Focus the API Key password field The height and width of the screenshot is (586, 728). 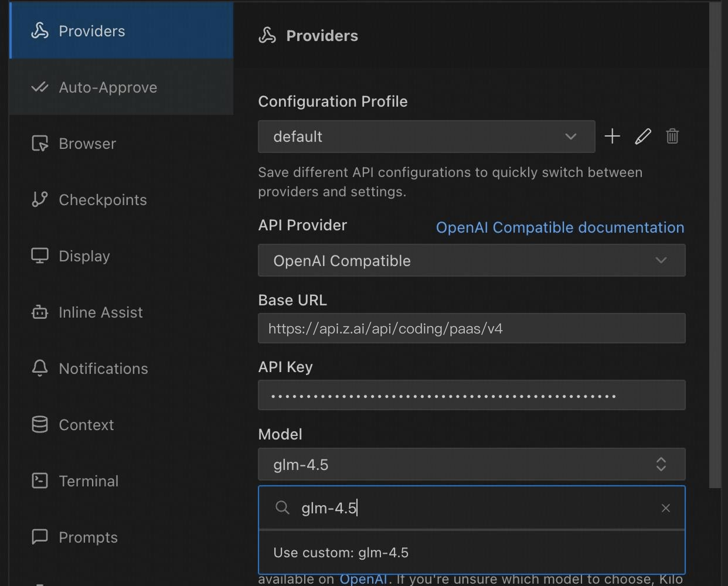point(472,395)
